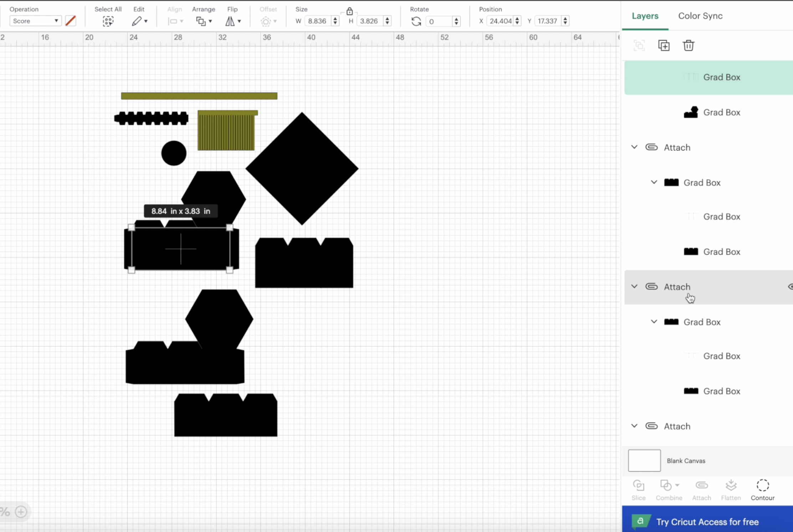This screenshot has height=532, width=793.
Task: Switch to the Layers tab
Action: pyautogui.click(x=645, y=16)
